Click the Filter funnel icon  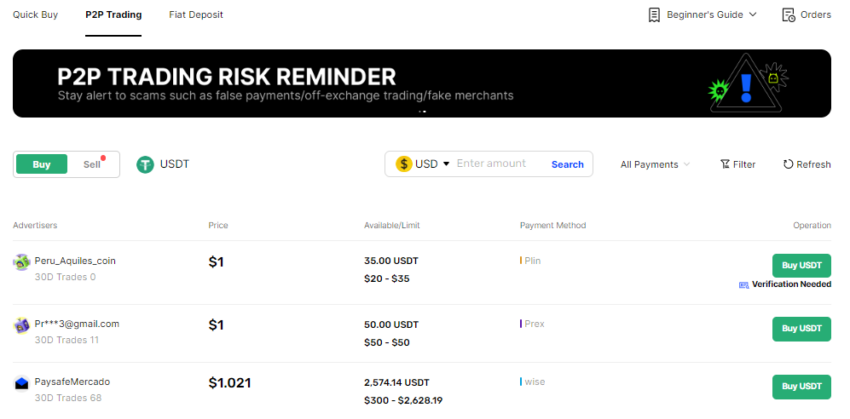tap(725, 164)
